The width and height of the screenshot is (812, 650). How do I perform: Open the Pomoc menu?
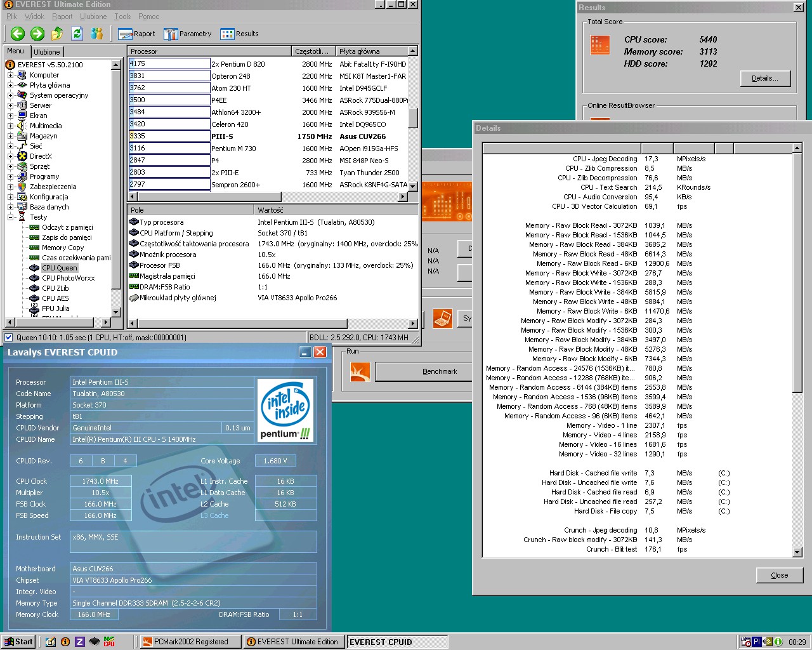coord(149,17)
